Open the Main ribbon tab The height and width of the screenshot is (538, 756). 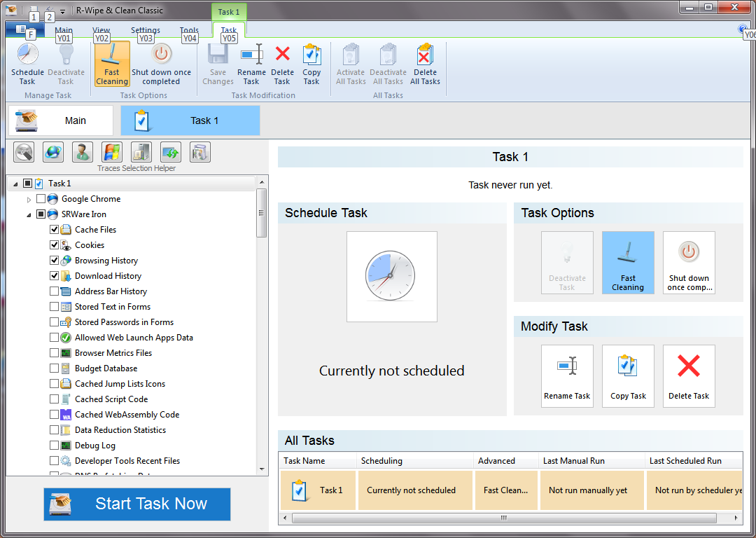[64, 30]
